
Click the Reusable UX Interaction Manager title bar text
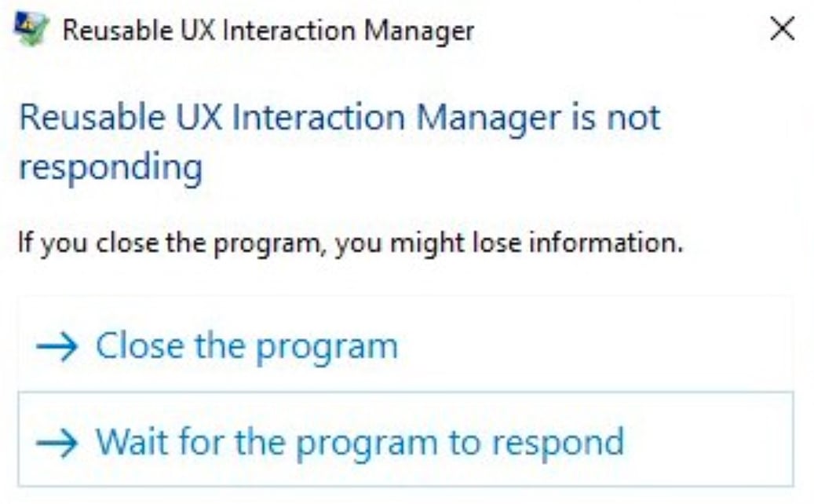pyautogui.click(x=268, y=31)
